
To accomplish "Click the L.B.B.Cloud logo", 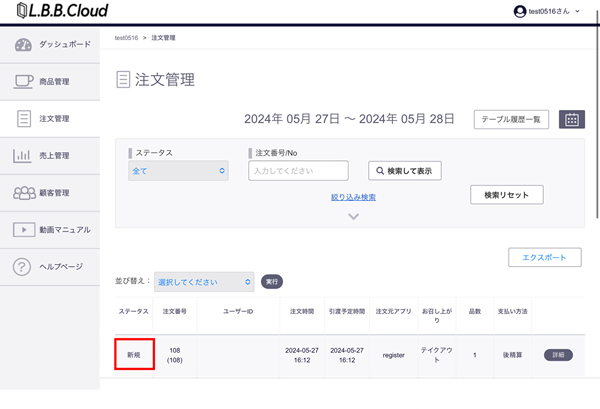I will pyautogui.click(x=62, y=11).
